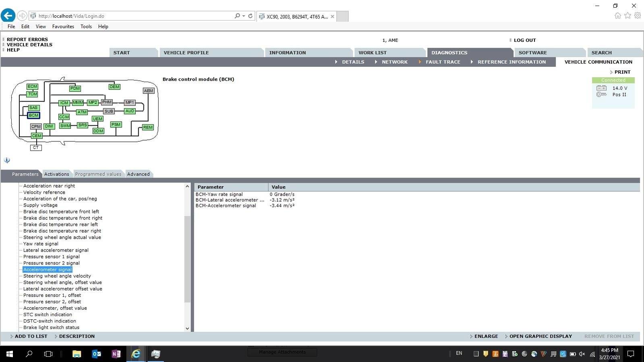The width and height of the screenshot is (644, 362).
Task: Select the DIM module box
Action: coord(49,126)
